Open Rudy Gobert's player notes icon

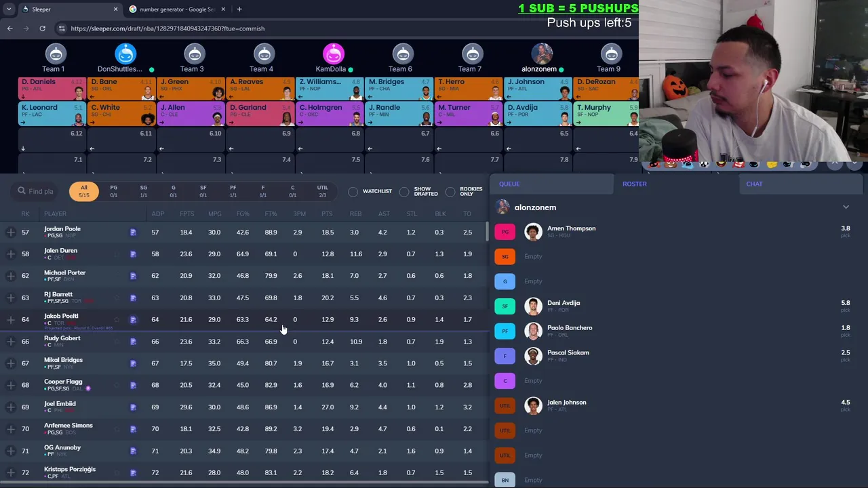[x=133, y=342]
